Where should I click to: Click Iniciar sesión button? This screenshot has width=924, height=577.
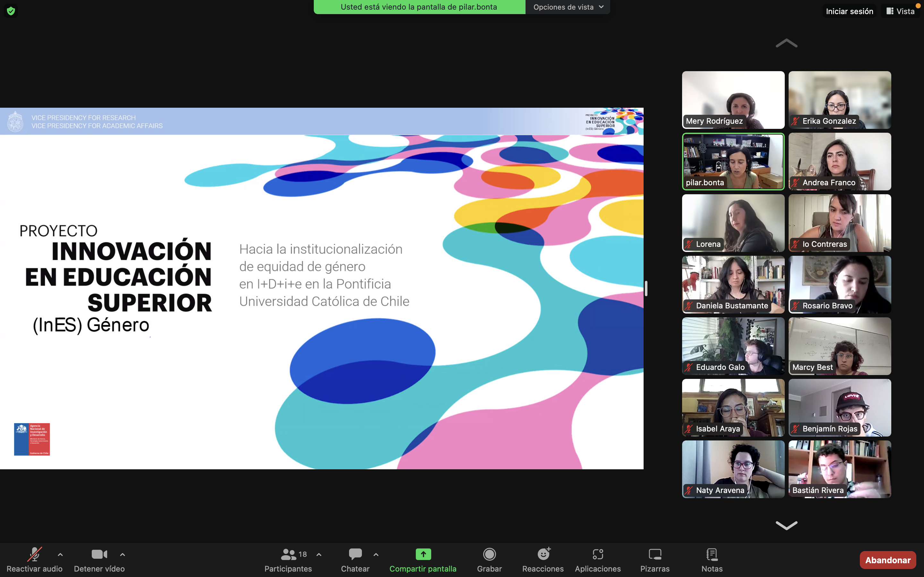pyautogui.click(x=849, y=11)
